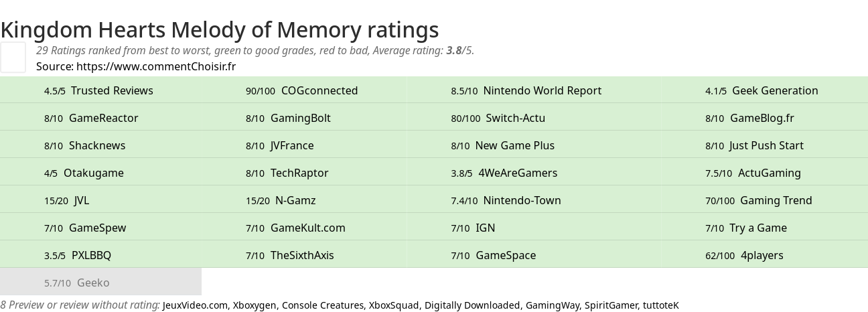This screenshot has height=312, width=868.
Task: Click the greyed Geeko 5.7/10 entry
Action: tap(93, 283)
